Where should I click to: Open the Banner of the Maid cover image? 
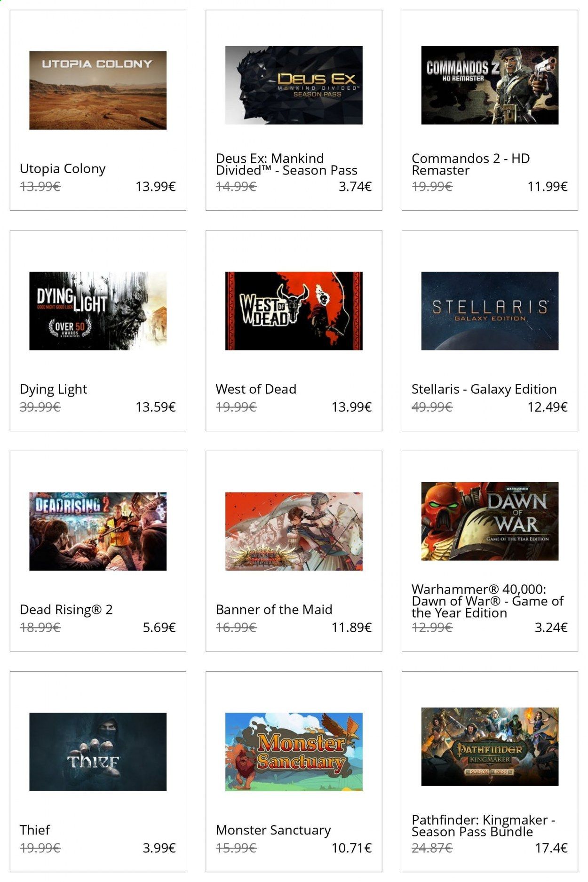pos(294,532)
